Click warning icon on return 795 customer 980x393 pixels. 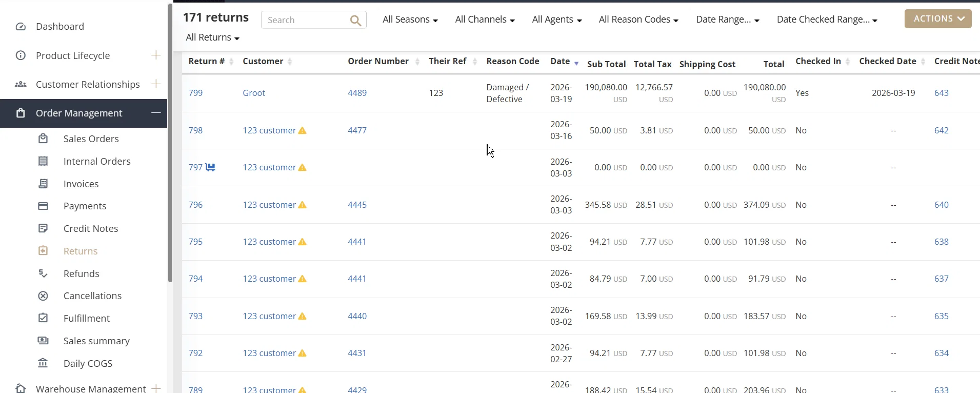[x=303, y=242]
